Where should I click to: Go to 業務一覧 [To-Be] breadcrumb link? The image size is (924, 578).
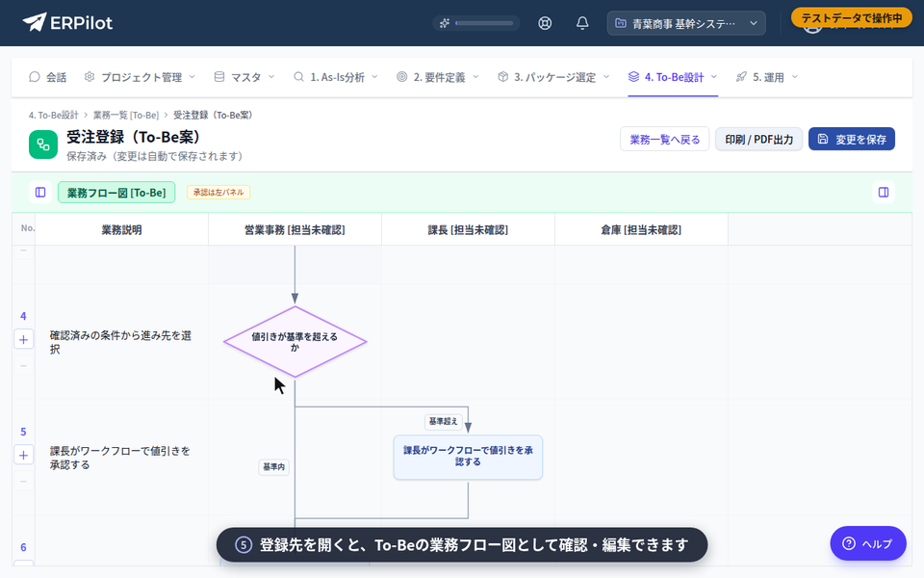coord(126,115)
